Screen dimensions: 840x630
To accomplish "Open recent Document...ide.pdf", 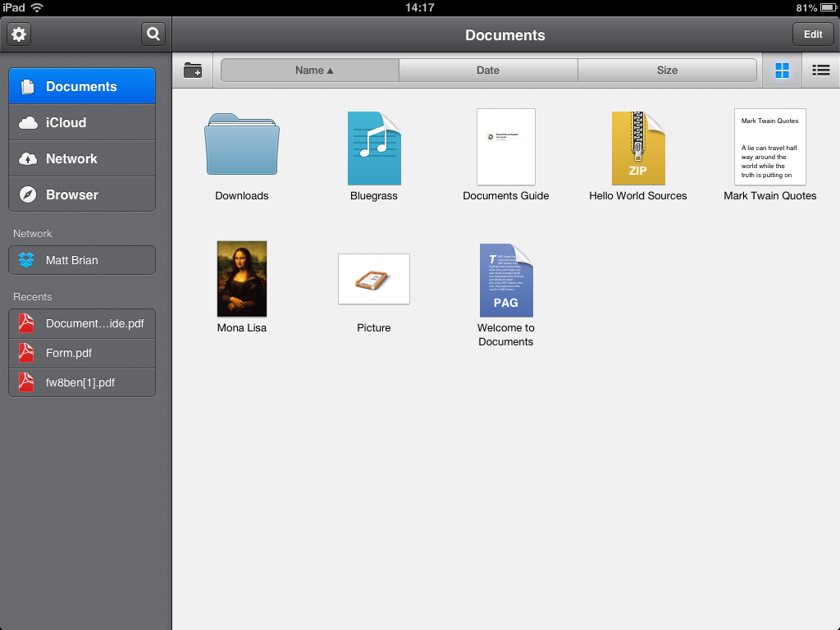I will [82, 323].
